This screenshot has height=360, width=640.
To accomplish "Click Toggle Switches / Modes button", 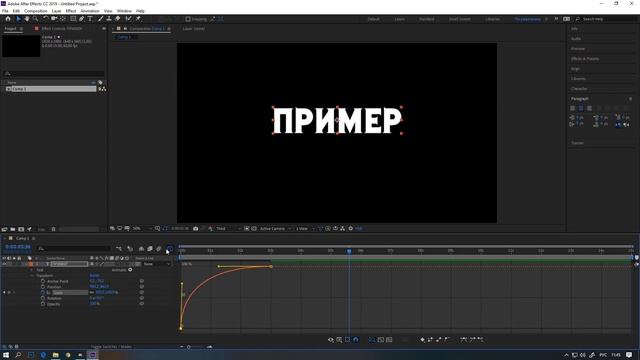I will tap(111, 347).
